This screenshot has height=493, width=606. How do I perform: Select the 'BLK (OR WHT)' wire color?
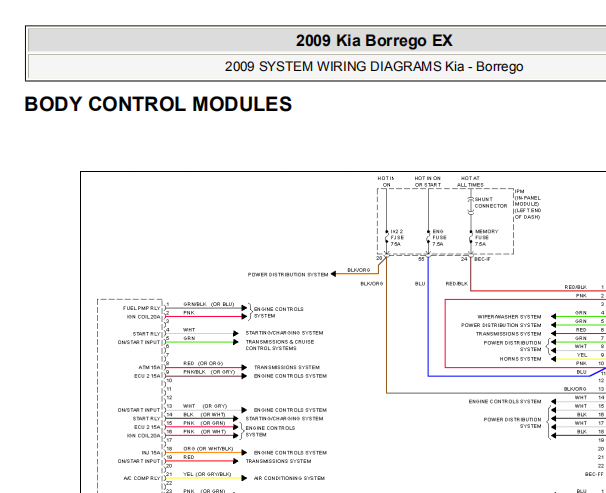[204, 415]
